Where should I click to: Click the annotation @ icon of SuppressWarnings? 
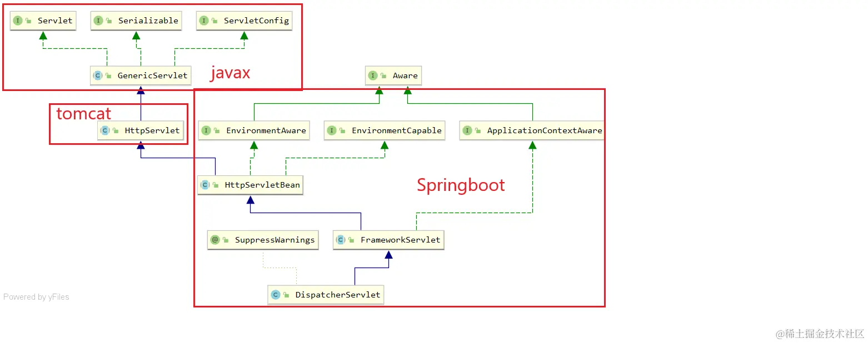[x=215, y=240]
